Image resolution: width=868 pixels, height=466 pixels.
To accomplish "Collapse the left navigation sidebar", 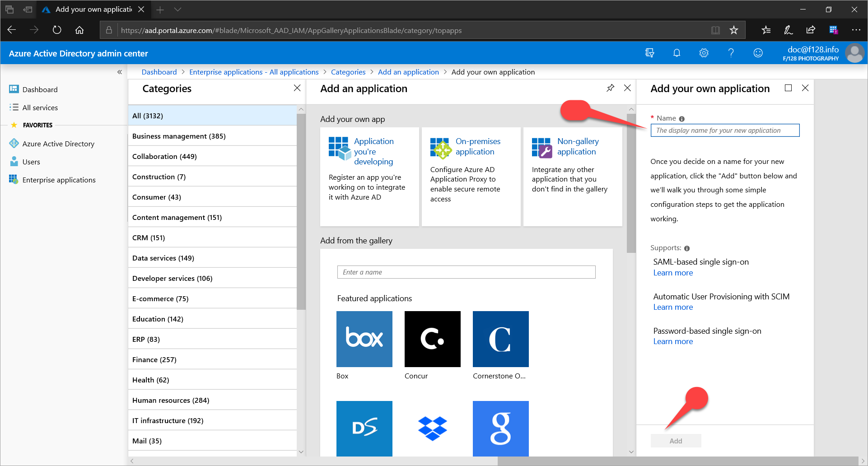I will pyautogui.click(x=120, y=72).
